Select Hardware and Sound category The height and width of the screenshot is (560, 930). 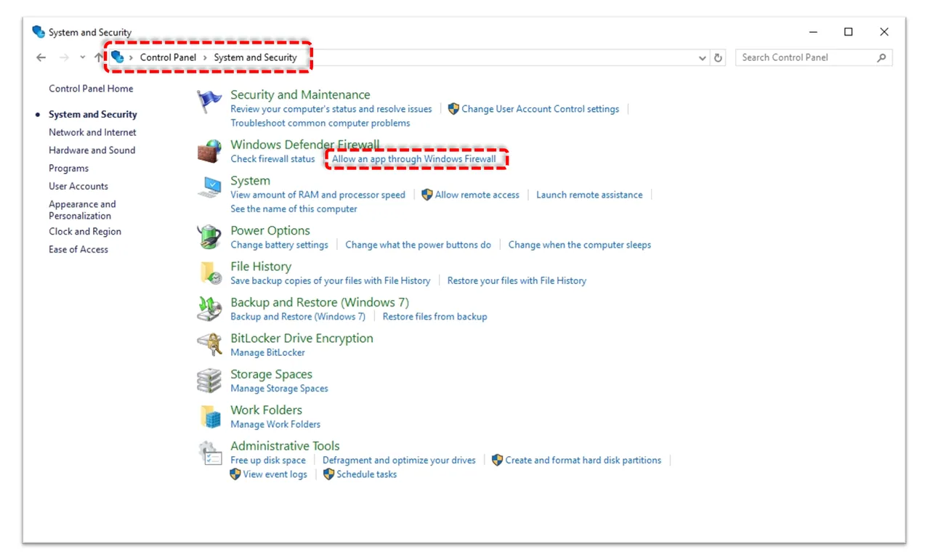click(92, 150)
